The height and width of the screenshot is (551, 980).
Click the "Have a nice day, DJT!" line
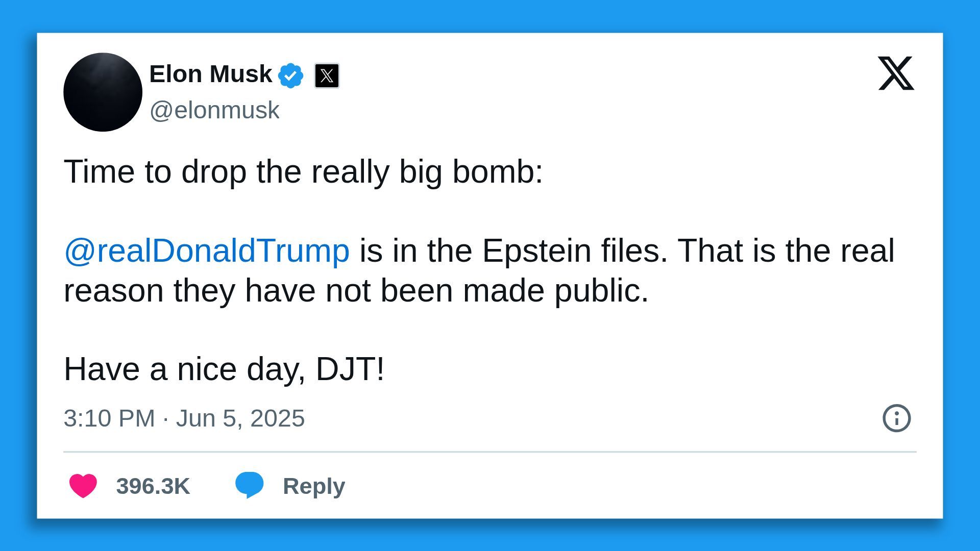[x=224, y=369]
